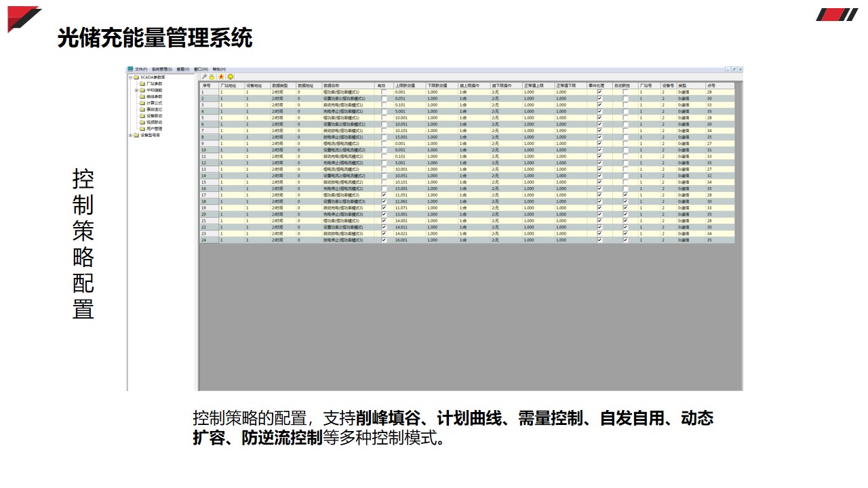
Task: Click 点号 cell 32 in row 14
Action: pyautogui.click(x=720, y=176)
